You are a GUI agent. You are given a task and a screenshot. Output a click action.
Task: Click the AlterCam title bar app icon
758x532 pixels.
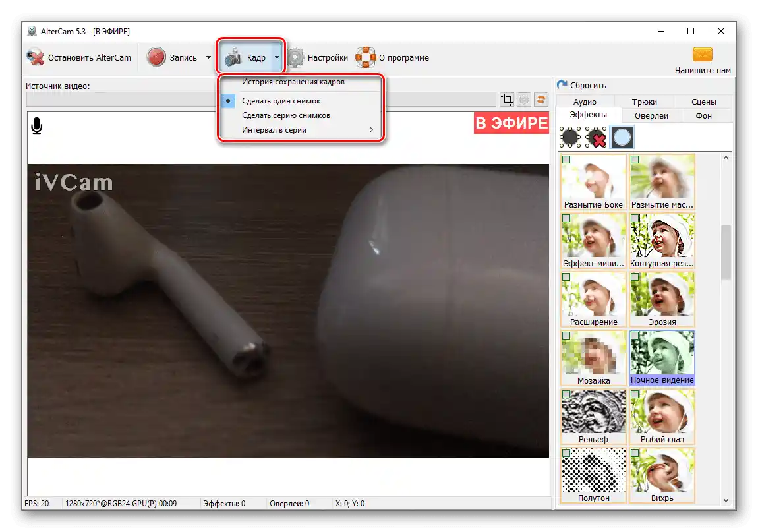pyautogui.click(x=32, y=32)
